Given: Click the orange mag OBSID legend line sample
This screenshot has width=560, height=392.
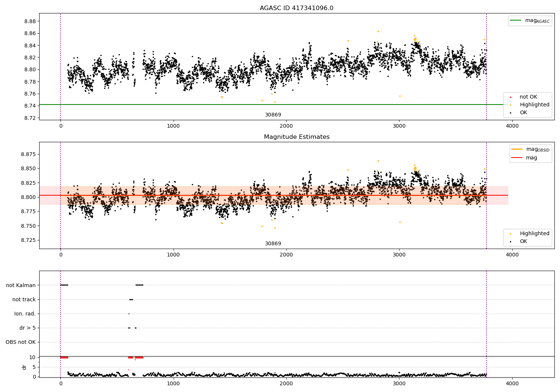Looking at the screenshot, I should click(x=517, y=149).
